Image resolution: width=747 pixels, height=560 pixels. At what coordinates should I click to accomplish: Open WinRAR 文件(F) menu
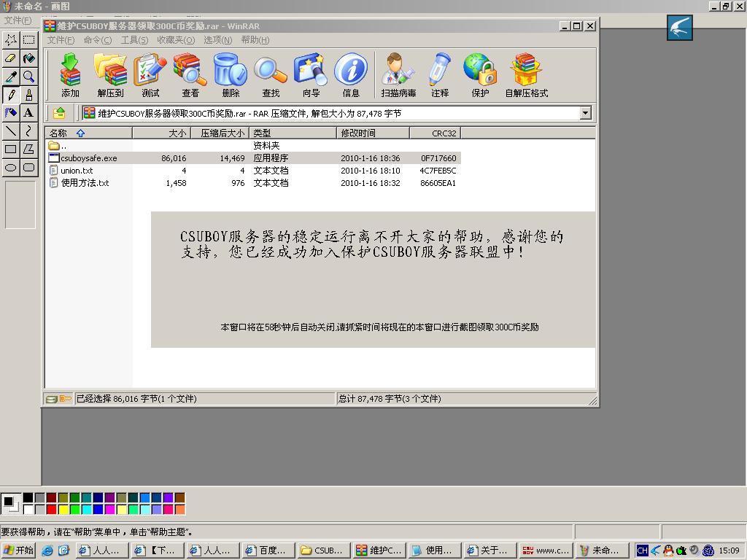point(61,40)
